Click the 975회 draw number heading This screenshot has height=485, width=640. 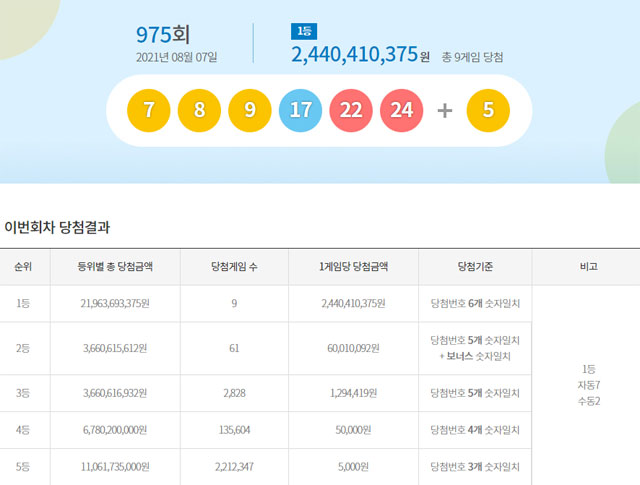click(163, 35)
